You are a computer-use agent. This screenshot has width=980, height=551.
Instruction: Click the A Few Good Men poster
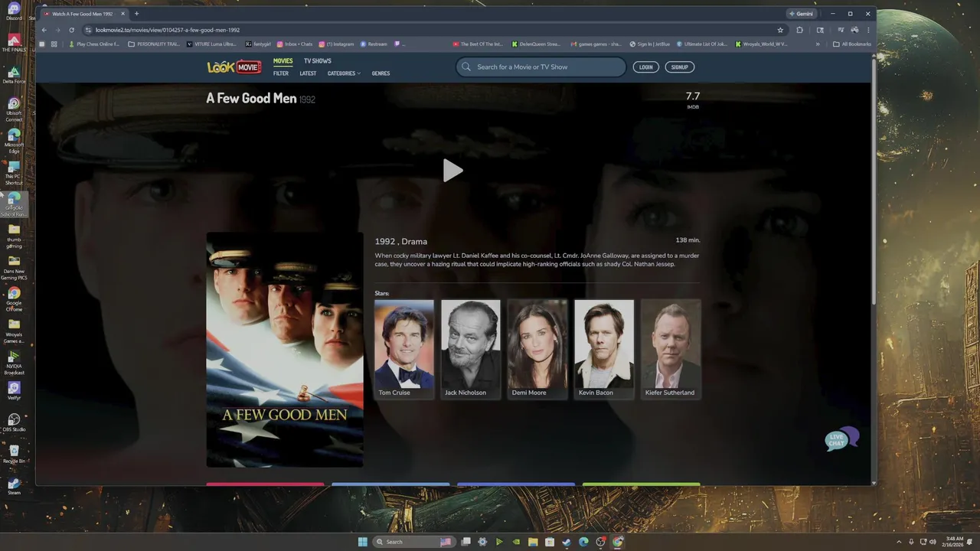click(285, 350)
